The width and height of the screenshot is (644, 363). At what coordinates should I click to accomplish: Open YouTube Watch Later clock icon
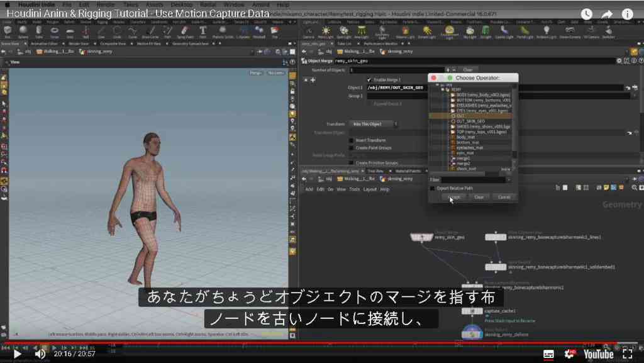coord(587,14)
